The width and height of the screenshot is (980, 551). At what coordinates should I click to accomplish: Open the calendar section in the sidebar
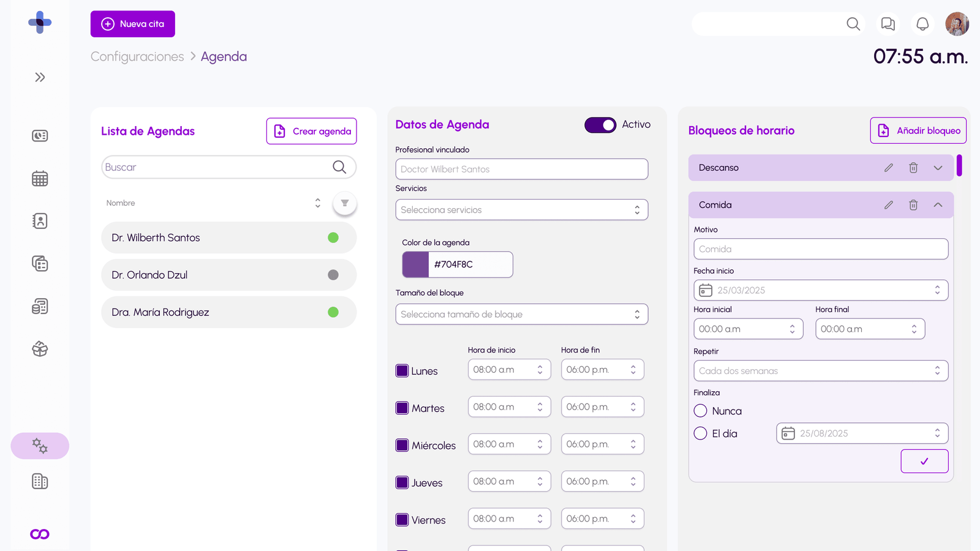[x=40, y=178]
